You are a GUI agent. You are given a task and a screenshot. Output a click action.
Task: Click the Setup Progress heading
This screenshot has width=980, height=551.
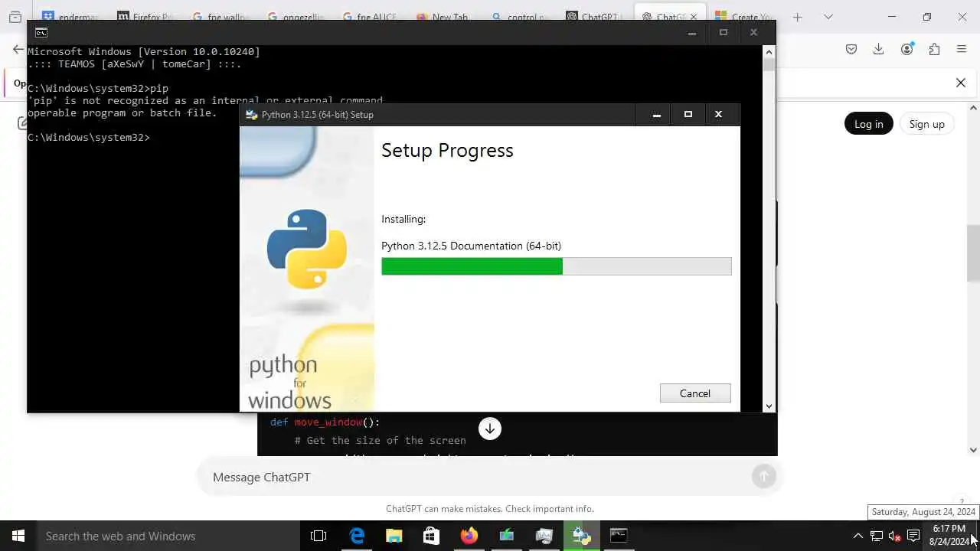click(x=447, y=150)
